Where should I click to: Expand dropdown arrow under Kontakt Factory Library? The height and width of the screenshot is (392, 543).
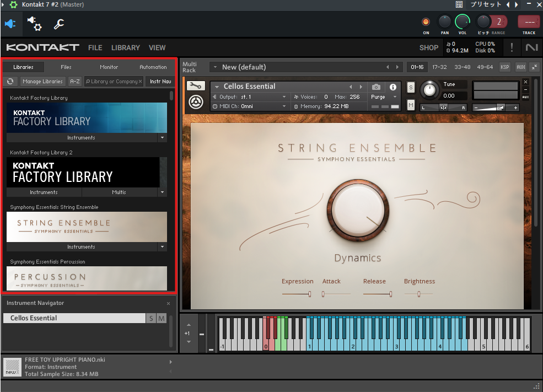click(x=163, y=138)
